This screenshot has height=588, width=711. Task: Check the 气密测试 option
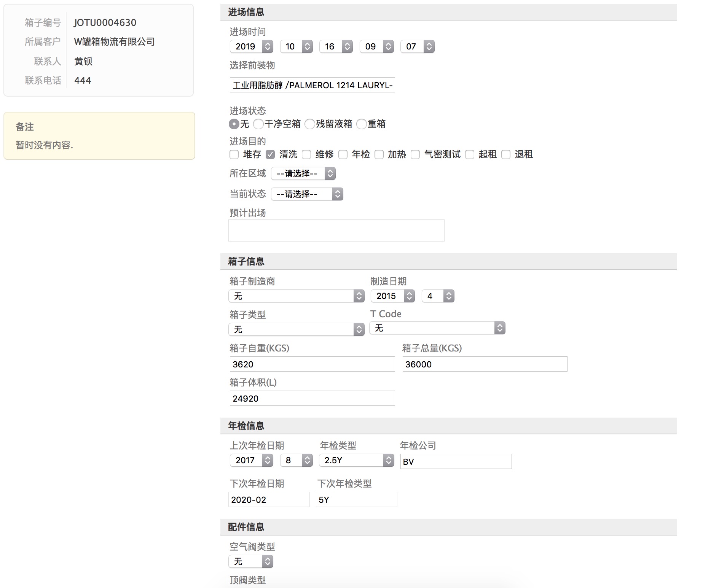(x=415, y=155)
